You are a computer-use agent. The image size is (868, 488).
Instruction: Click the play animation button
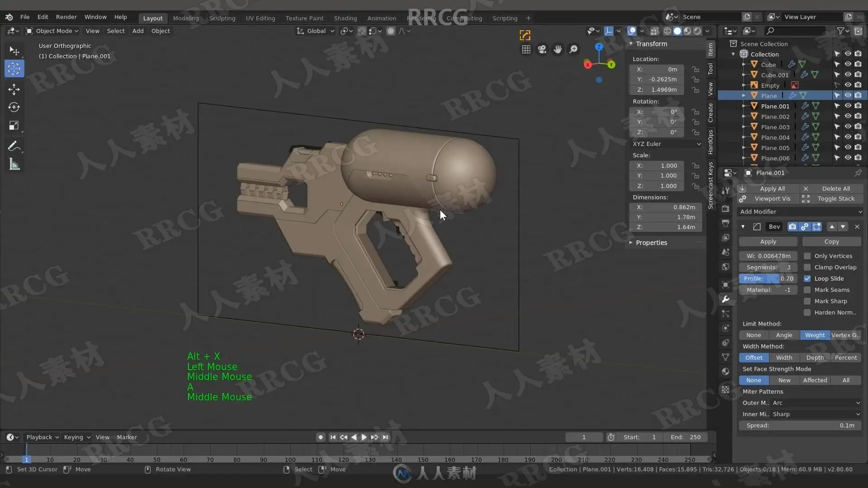click(x=364, y=437)
